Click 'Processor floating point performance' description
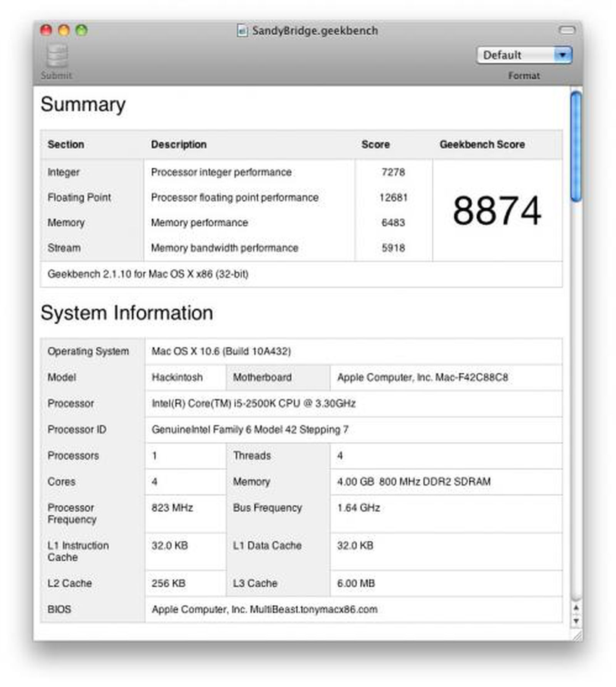616x687 pixels. point(235,197)
